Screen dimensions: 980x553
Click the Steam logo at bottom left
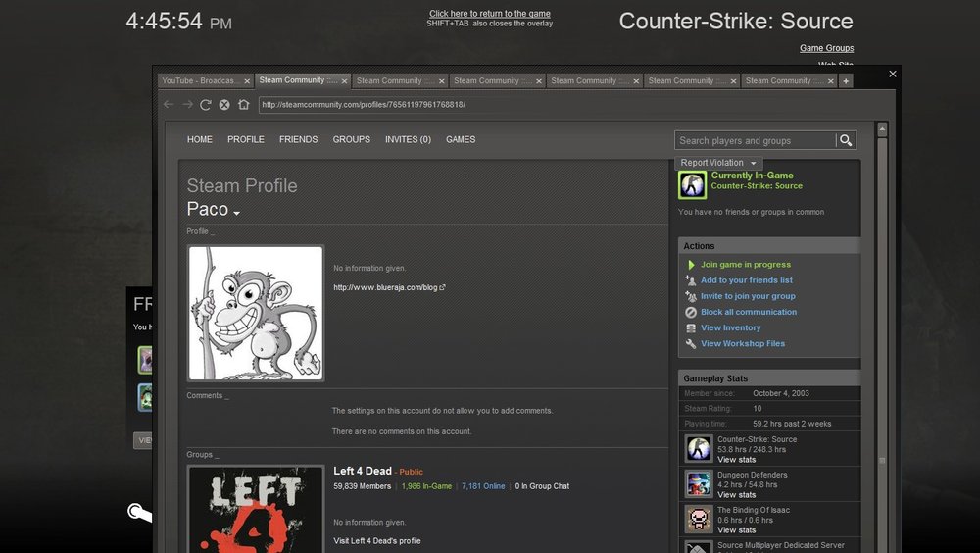pos(139,513)
